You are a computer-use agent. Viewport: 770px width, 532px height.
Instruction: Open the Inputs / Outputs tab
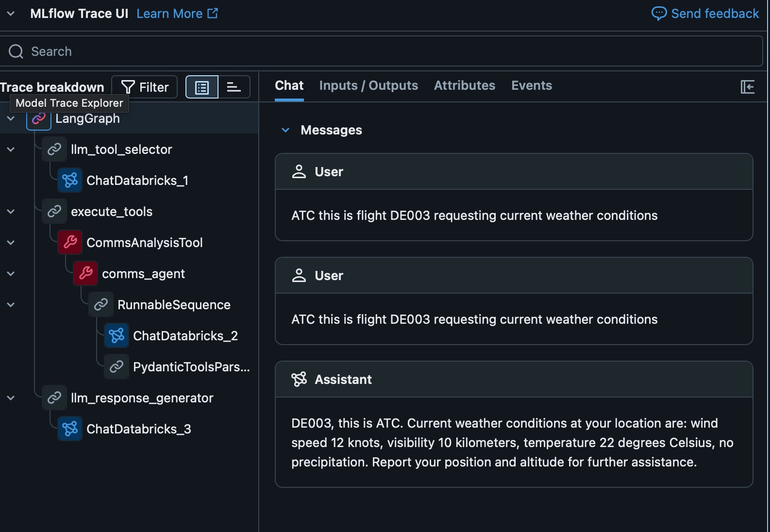368,86
